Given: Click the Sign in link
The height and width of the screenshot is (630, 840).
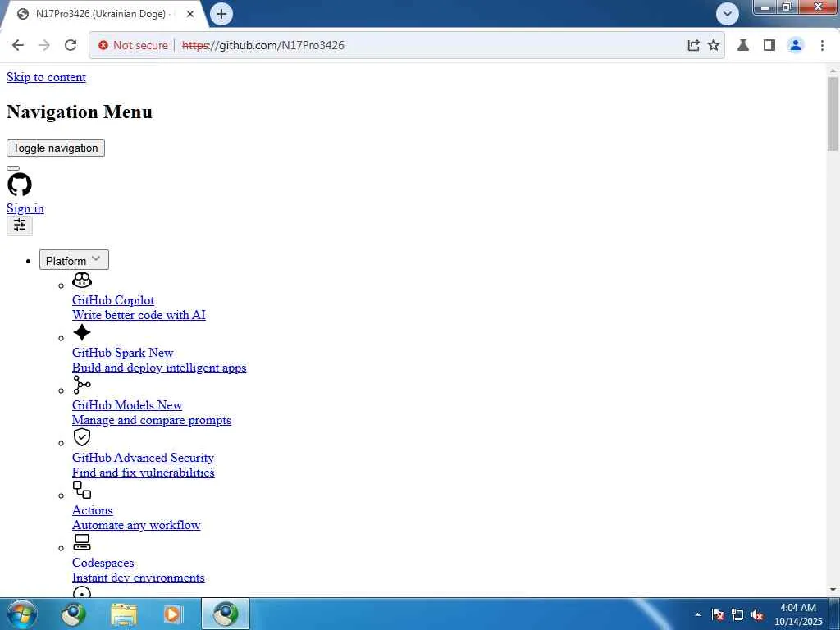Looking at the screenshot, I should click(25, 208).
